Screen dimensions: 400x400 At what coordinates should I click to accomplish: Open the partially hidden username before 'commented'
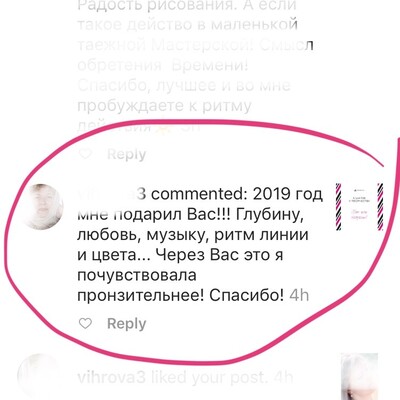coord(111,194)
